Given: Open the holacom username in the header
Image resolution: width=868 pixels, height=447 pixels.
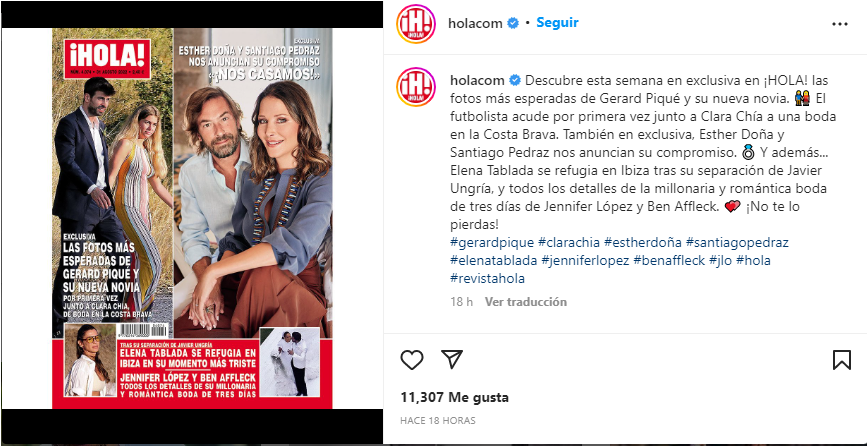Looking at the screenshot, I should (475, 23).
